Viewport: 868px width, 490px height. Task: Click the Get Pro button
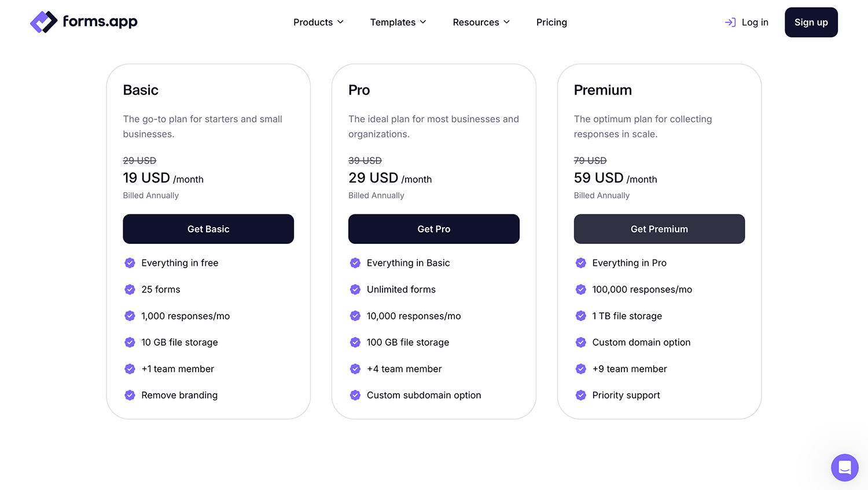click(x=433, y=229)
